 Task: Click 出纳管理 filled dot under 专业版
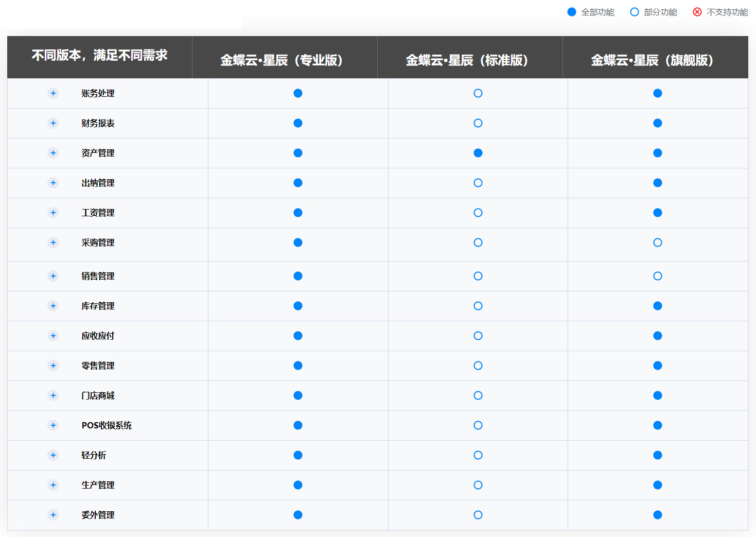[x=298, y=183]
